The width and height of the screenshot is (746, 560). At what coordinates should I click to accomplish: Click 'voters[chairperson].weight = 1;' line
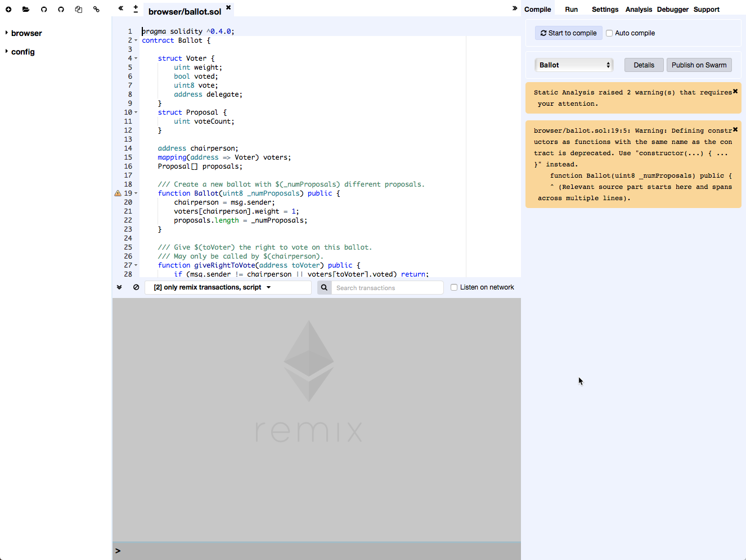[236, 211]
